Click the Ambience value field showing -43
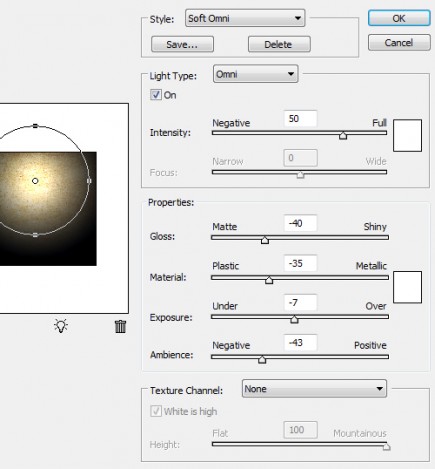The width and height of the screenshot is (435, 469). pyautogui.click(x=300, y=342)
